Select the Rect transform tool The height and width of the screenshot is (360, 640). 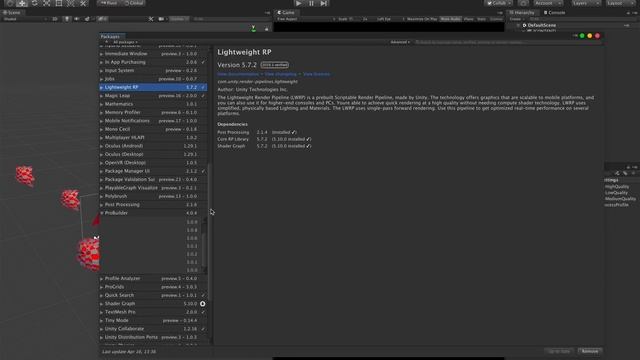pos(59,3)
